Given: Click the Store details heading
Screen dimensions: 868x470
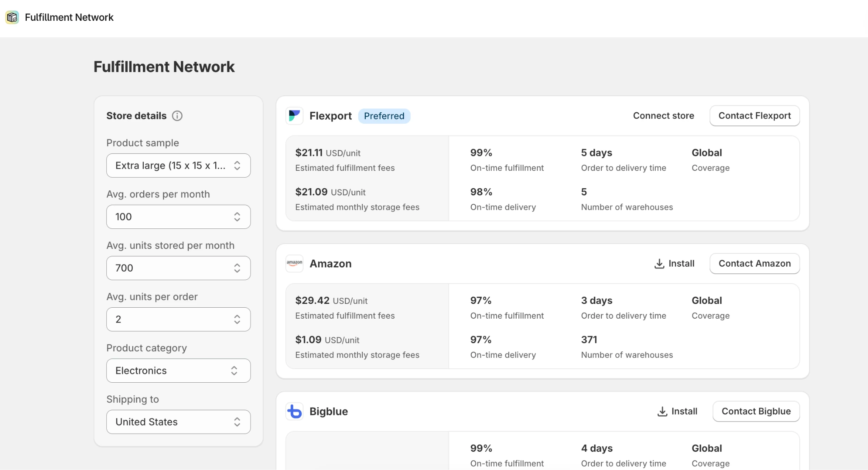Looking at the screenshot, I should coord(136,116).
